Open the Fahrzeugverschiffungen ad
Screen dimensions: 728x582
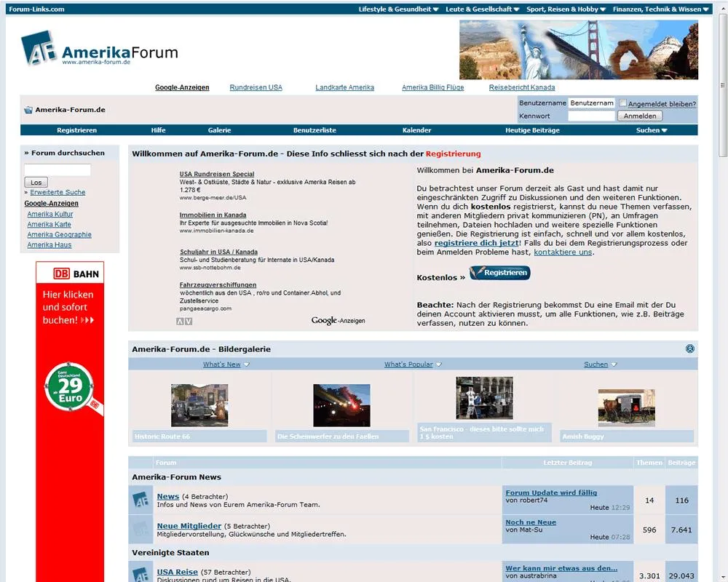(x=218, y=285)
